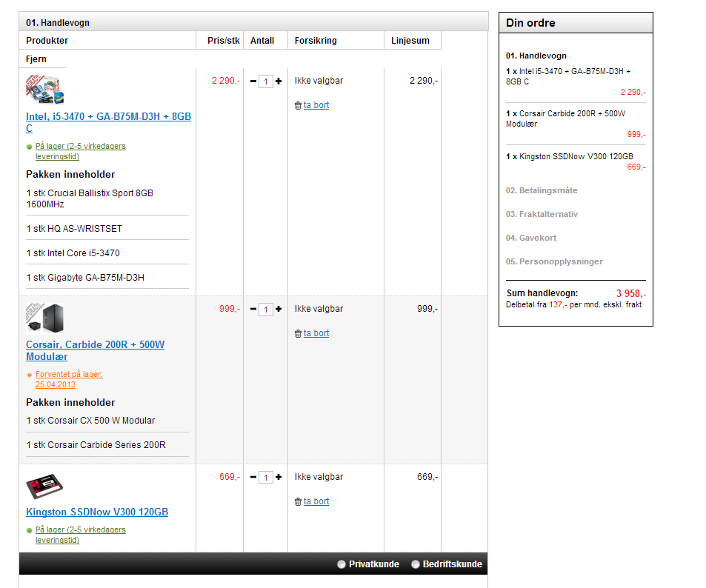
Task: Click the Din ordre panel heading
Action: (530, 23)
